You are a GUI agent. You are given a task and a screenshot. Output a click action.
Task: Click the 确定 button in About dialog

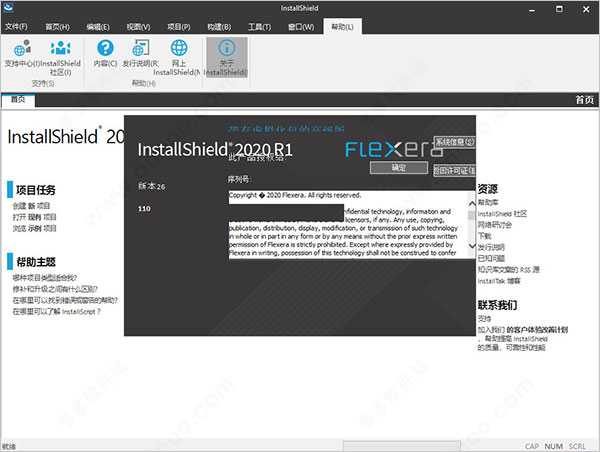point(399,168)
